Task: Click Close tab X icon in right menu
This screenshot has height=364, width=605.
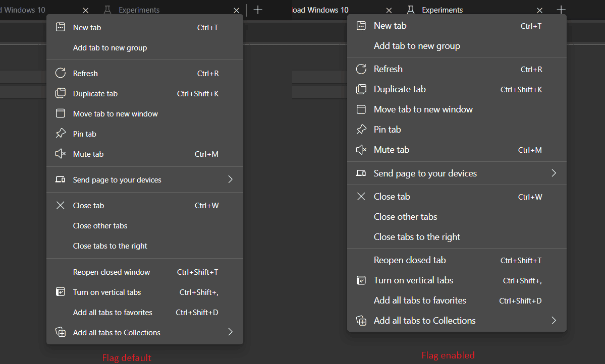Action: click(361, 197)
